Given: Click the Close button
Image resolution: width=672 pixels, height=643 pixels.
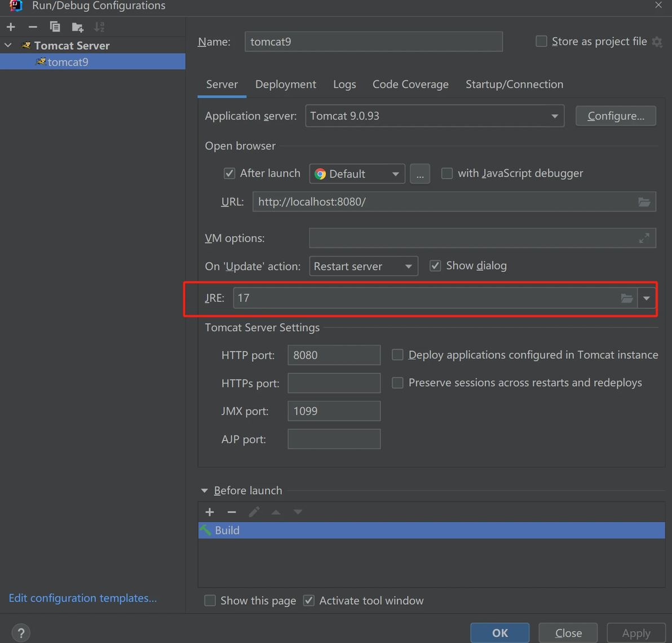Looking at the screenshot, I should pos(568,633).
